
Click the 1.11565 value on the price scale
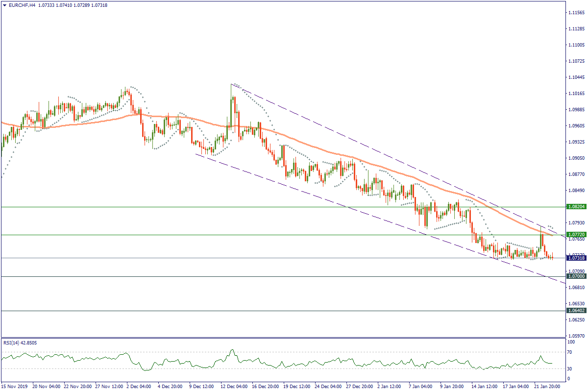pyautogui.click(x=576, y=13)
